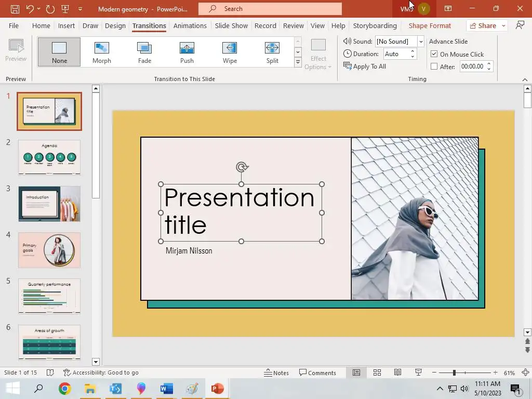Open the Animations tab
The width and height of the screenshot is (532, 399).
point(190,25)
